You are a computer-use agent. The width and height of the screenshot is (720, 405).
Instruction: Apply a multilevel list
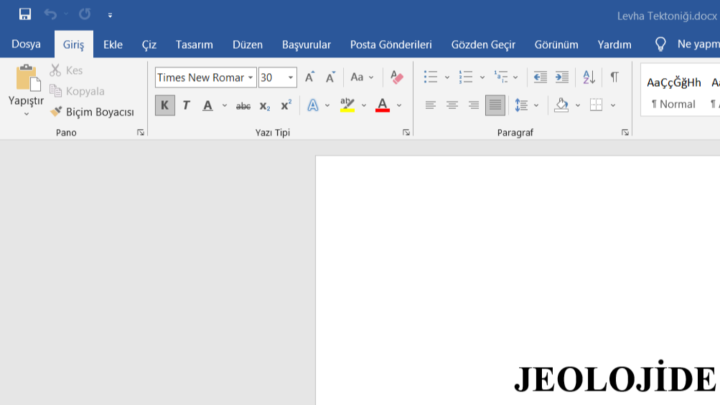501,77
